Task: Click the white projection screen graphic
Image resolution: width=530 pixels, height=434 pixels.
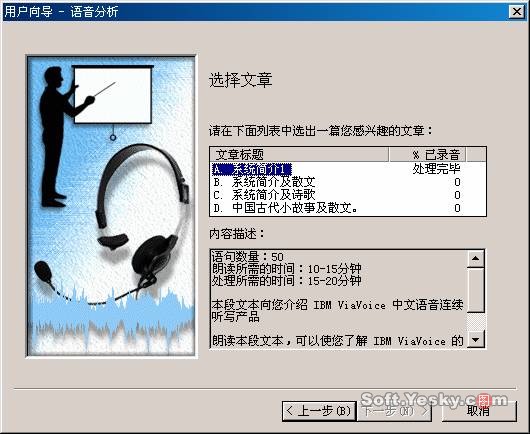Action: [x=113, y=94]
